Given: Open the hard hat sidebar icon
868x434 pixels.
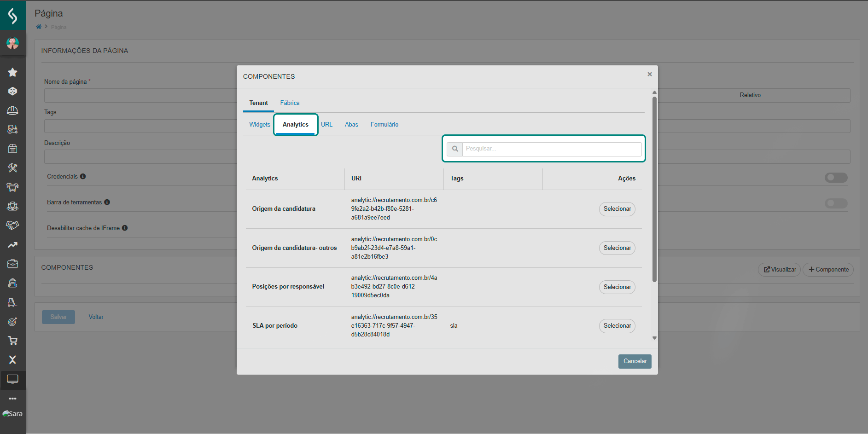Looking at the screenshot, I should click(12, 110).
